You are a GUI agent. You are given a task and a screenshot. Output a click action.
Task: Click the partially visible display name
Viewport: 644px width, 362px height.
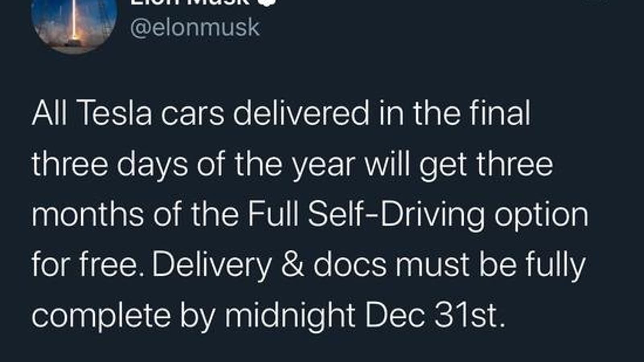pyautogui.click(x=189, y=2)
